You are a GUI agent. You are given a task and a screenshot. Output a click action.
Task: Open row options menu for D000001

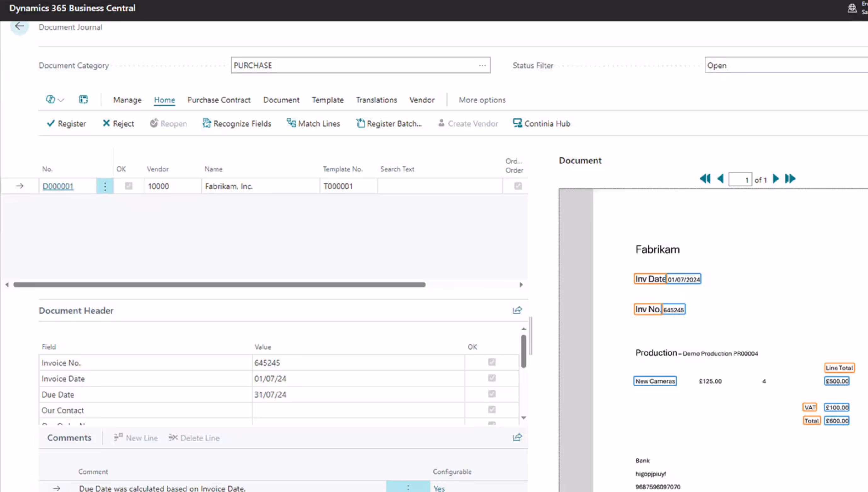[105, 186]
